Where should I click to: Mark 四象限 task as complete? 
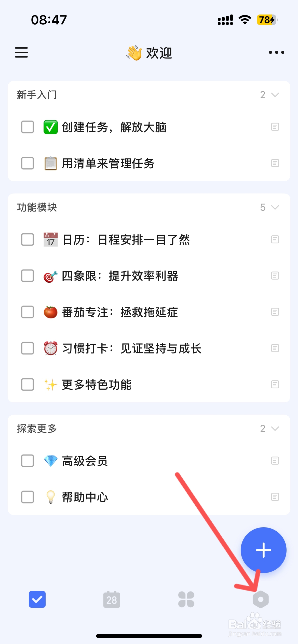(x=28, y=276)
